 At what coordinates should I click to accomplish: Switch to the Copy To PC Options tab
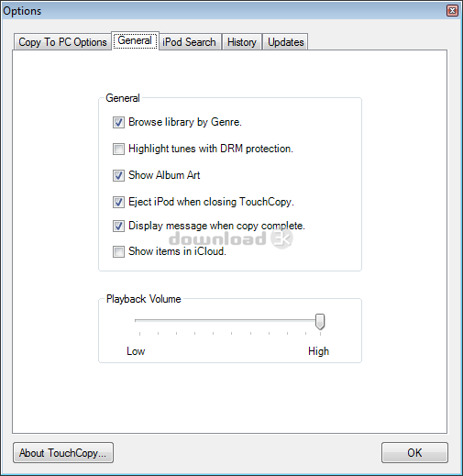[62, 42]
